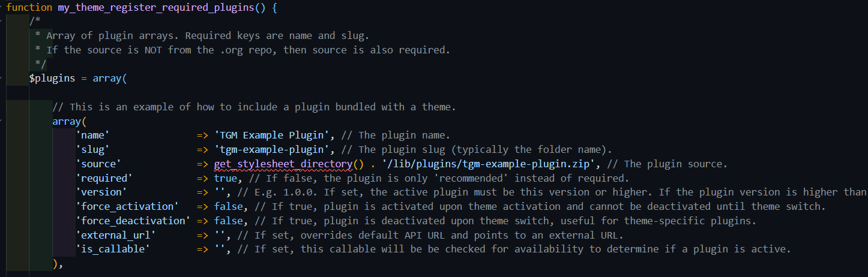The image size is (868, 277).
Task: Click the false value of 'force_activation'
Action: pos(228,207)
